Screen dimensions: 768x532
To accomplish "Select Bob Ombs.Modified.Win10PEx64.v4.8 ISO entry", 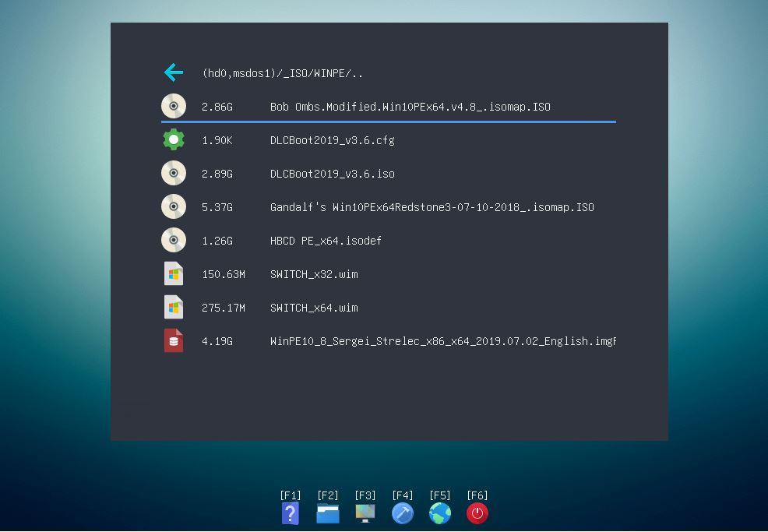I will click(x=410, y=107).
